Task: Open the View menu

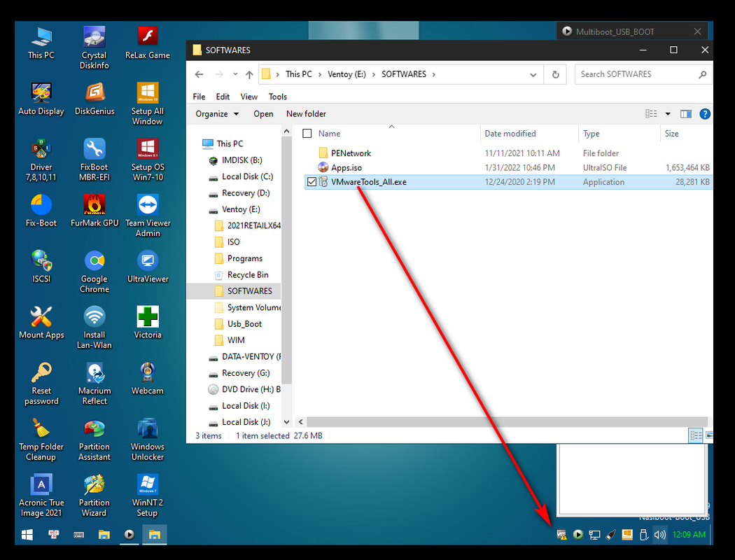Action: tap(249, 97)
